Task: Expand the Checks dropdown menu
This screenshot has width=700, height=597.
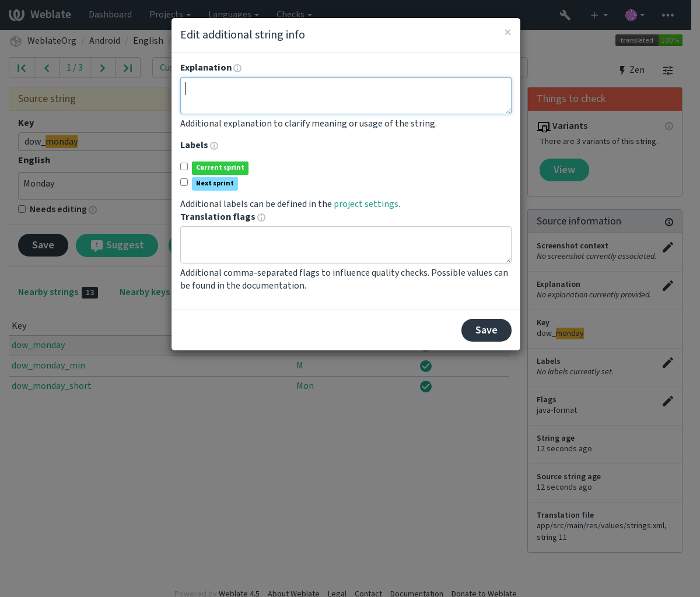Action: [294, 15]
